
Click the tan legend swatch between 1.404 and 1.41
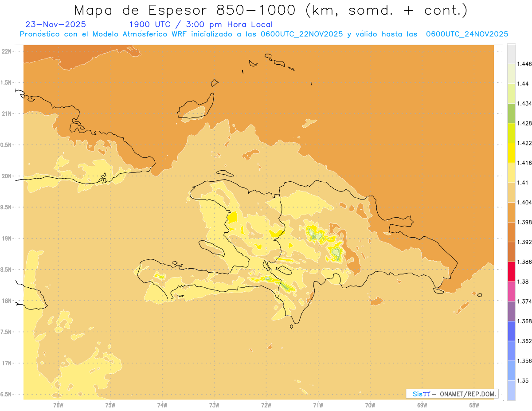[x=511, y=192]
